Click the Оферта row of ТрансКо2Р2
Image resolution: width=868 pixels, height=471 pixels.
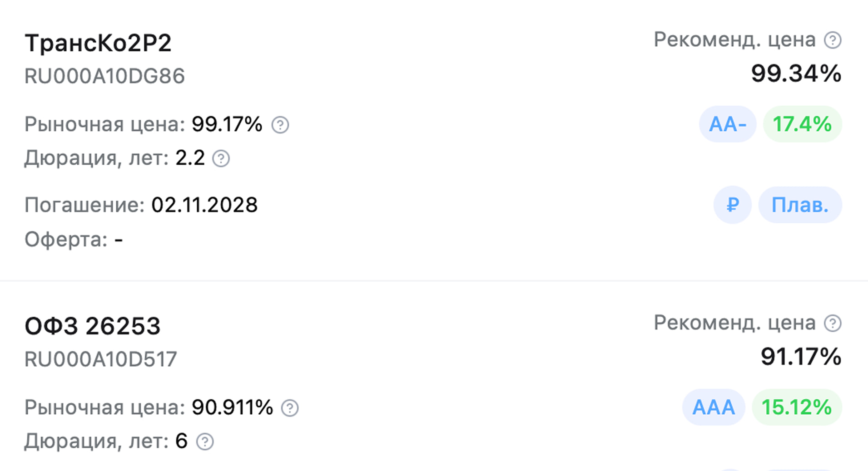coord(74,240)
